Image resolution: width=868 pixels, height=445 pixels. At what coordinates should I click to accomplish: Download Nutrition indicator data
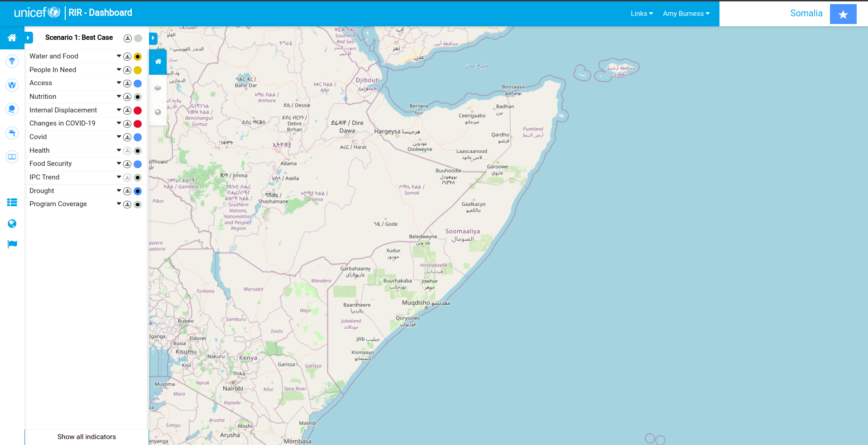point(128,97)
